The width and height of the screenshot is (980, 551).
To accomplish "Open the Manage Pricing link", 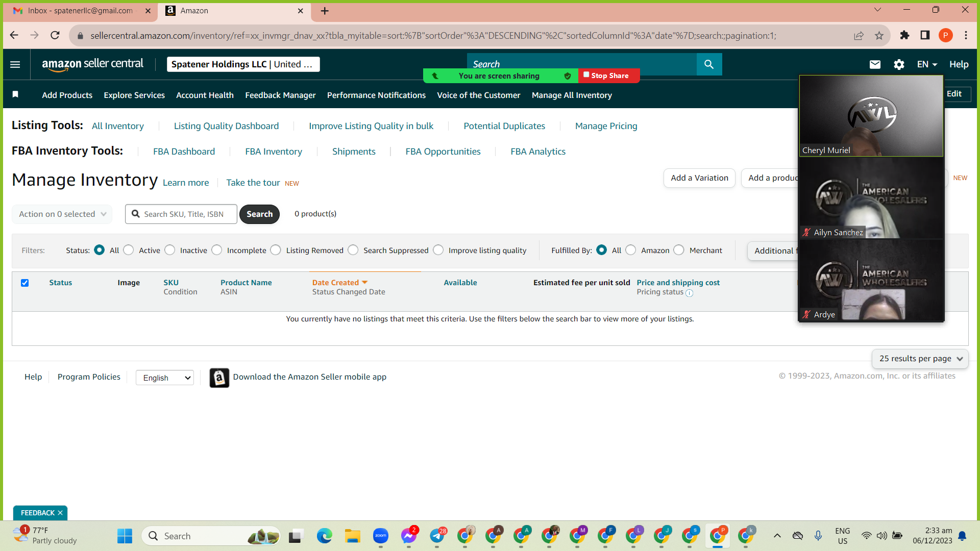I will tap(606, 126).
